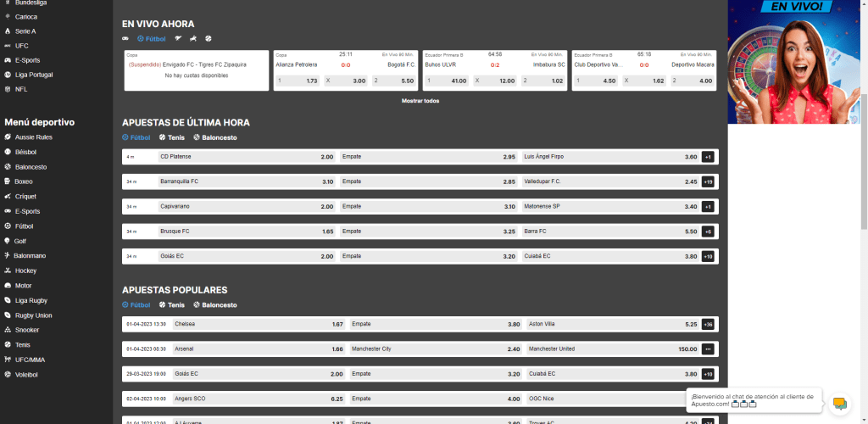The width and height of the screenshot is (868, 424).
Task: Click the Boxeo glove icon in sidebar
Action: (x=7, y=181)
